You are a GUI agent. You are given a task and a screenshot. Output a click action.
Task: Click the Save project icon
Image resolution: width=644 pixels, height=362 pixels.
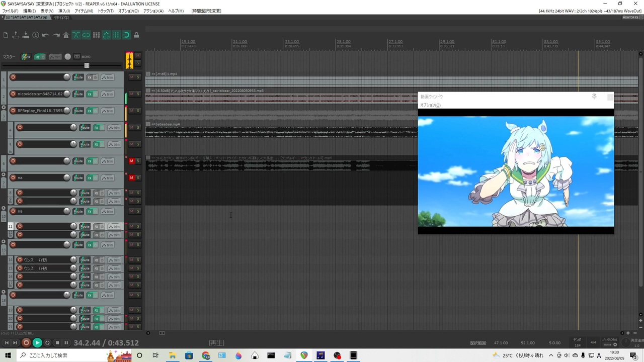pos(26,35)
